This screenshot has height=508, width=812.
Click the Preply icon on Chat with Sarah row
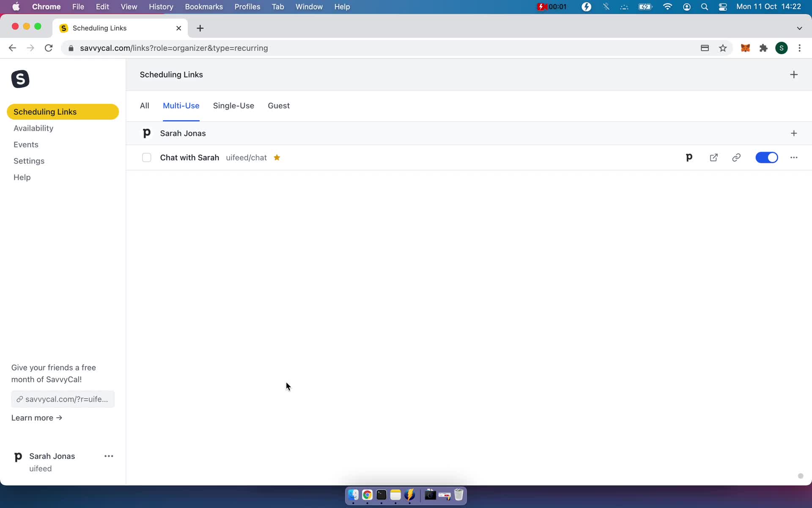pos(689,157)
